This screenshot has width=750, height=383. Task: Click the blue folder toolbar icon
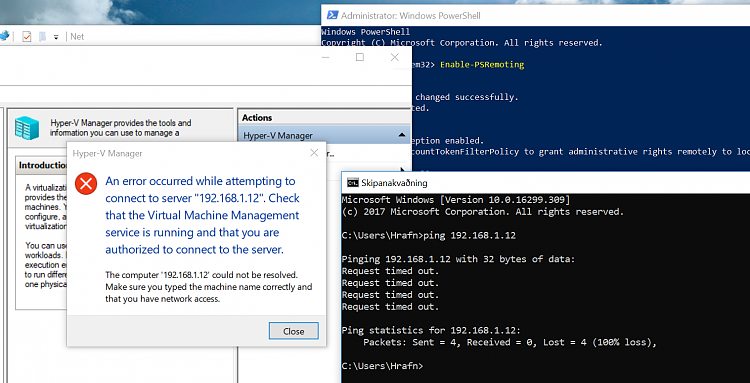pos(43,36)
